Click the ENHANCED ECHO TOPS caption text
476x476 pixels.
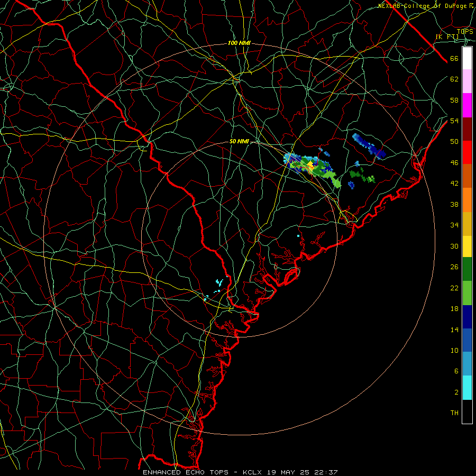pos(186,472)
